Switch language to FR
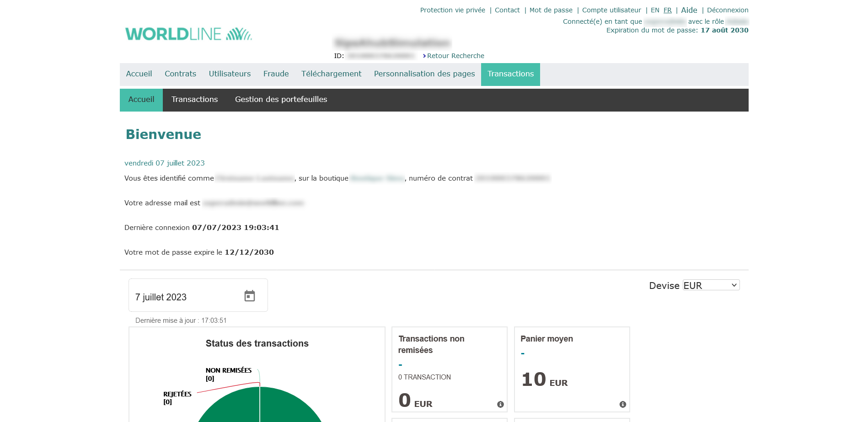Viewport: 868px width, 422px height. point(668,10)
